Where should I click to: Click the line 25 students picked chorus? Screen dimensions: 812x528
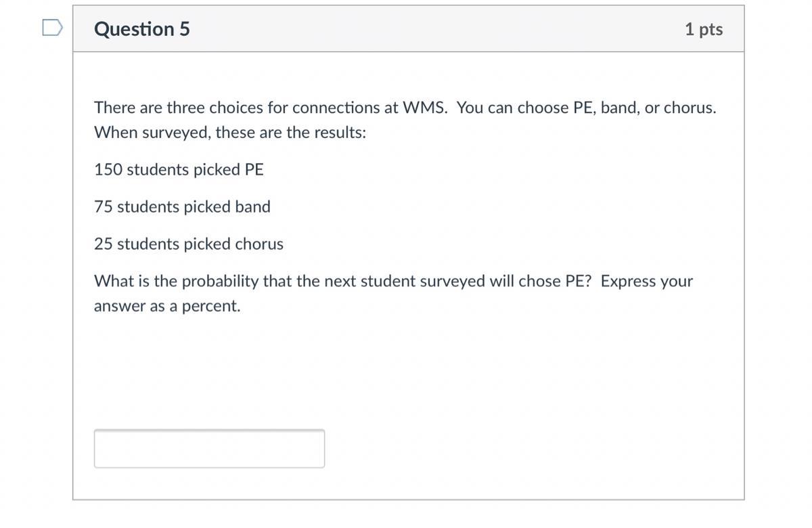189,244
